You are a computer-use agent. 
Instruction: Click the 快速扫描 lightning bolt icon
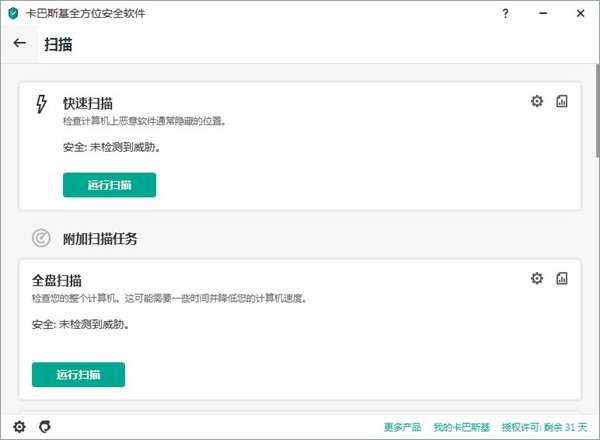41,104
